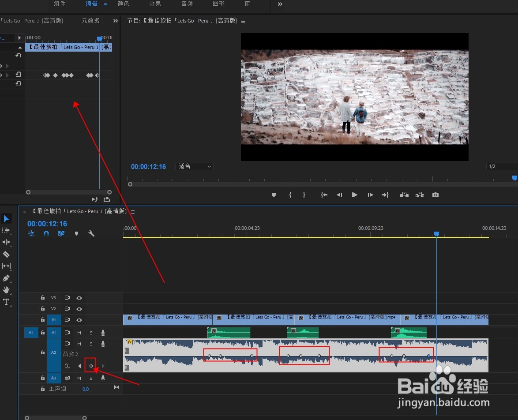This screenshot has width=518, height=420.
Task: Toggle V3 track visibility eye
Action: pyautogui.click(x=79, y=298)
